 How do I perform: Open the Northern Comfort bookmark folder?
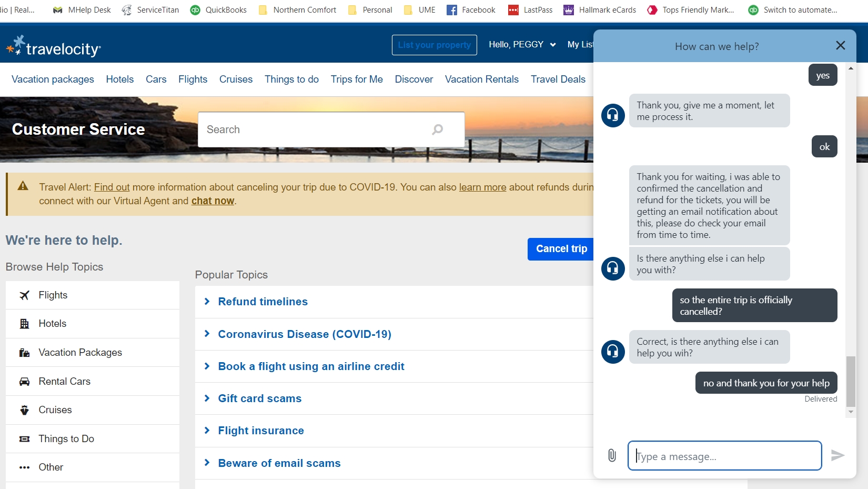pyautogui.click(x=297, y=10)
